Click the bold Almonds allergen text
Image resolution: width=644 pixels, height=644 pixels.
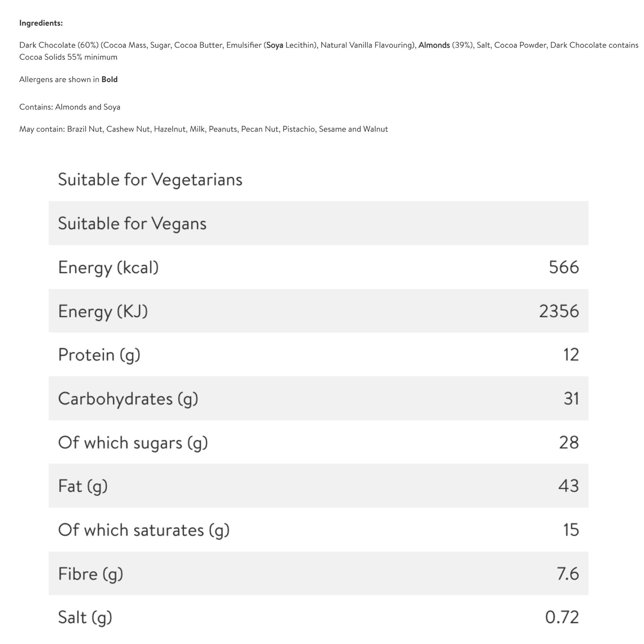tap(434, 45)
